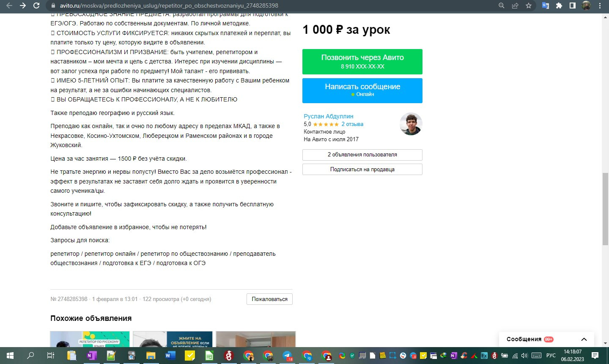Click the browser forward arrow
The image size is (609, 364).
[22, 5]
